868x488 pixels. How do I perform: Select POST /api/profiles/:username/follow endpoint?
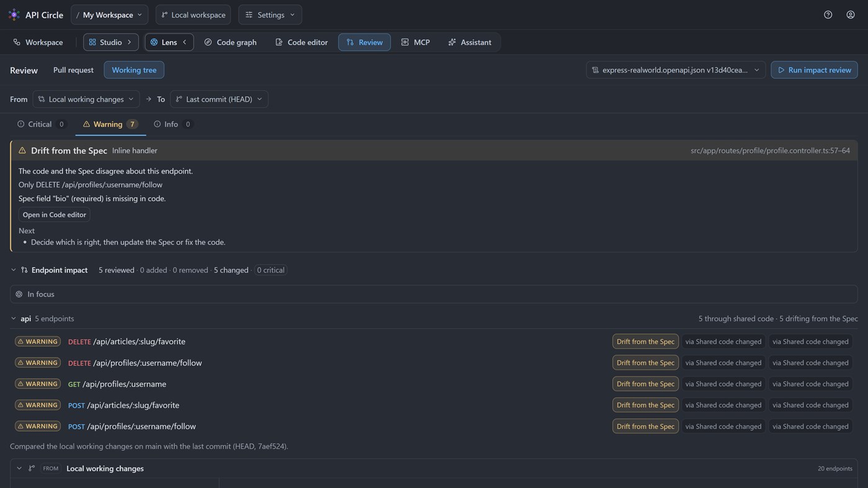pos(434,426)
